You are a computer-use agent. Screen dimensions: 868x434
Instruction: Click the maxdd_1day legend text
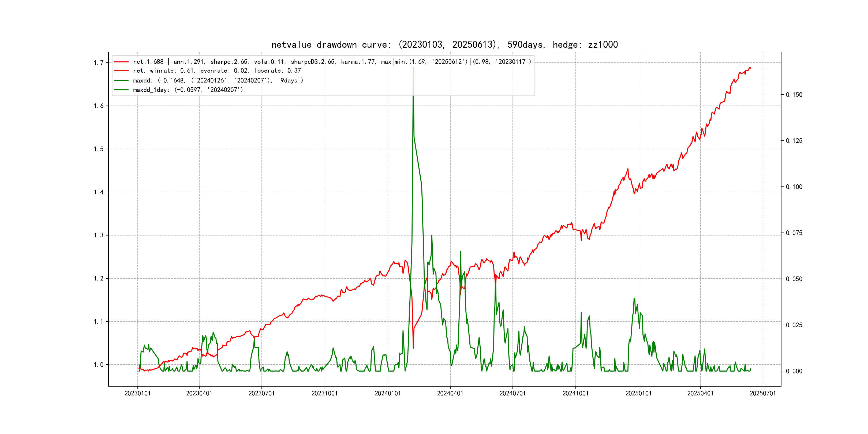click(x=188, y=90)
